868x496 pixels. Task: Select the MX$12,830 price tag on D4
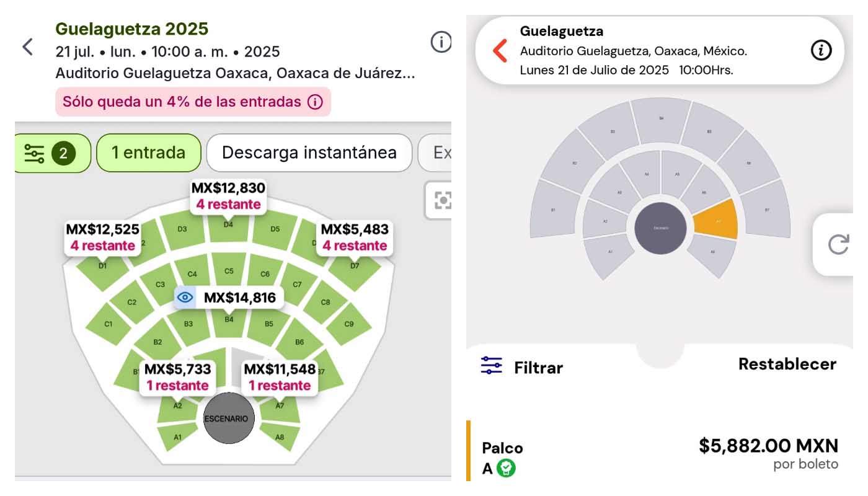(x=228, y=196)
